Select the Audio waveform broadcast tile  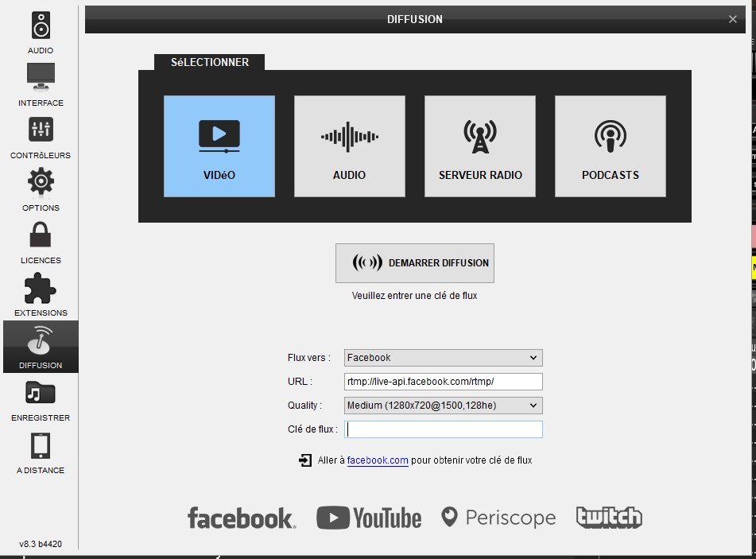point(350,146)
